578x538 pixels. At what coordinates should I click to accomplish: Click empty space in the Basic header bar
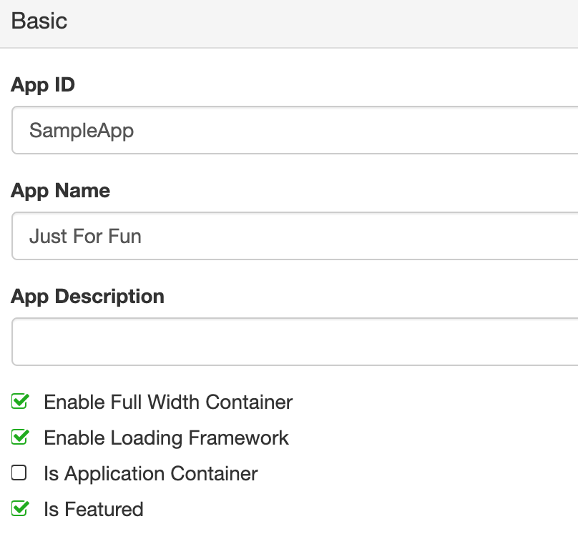(332, 22)
